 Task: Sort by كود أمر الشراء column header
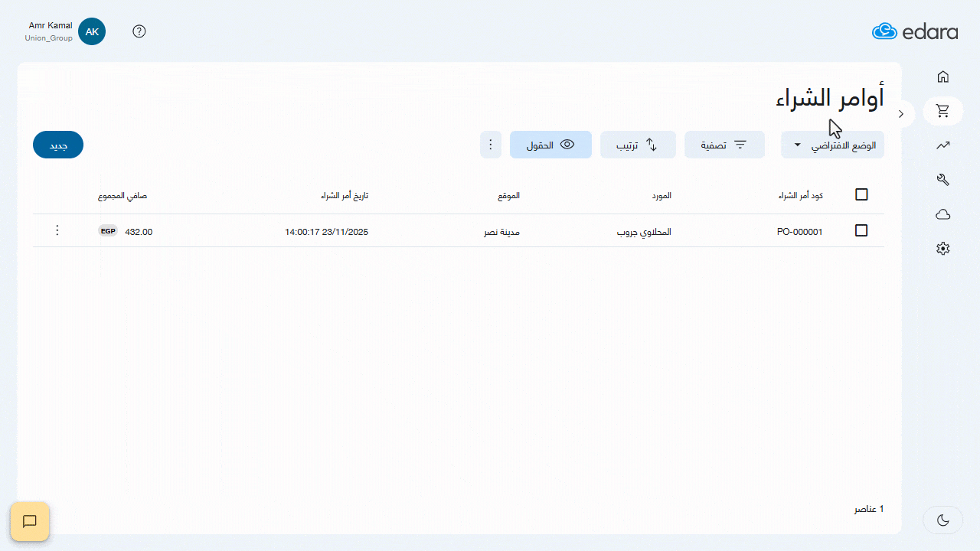(800, 196)
